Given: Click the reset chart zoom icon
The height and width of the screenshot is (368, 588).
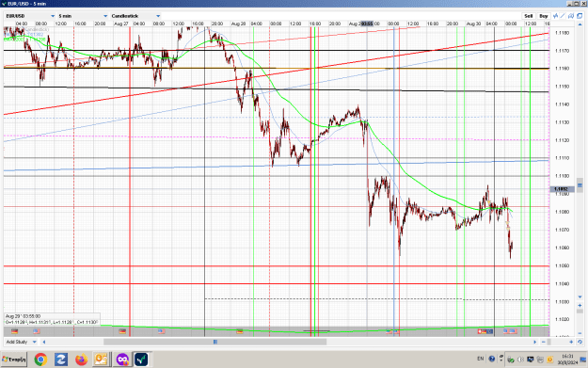Looking at the screenshot, I should (x=580, y=342).
